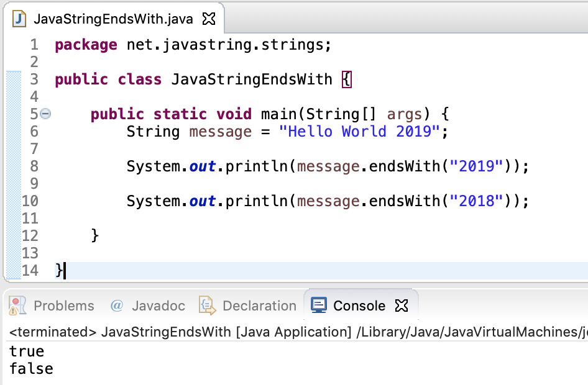Show the Declaration tab
This screenshot has width=588, height=385.
(x=259, y=306)
